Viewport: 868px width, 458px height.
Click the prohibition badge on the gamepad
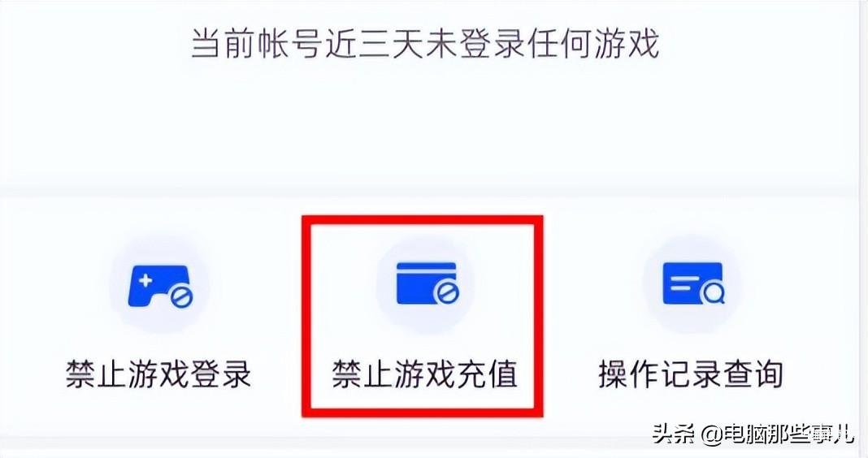coord(180,297)
